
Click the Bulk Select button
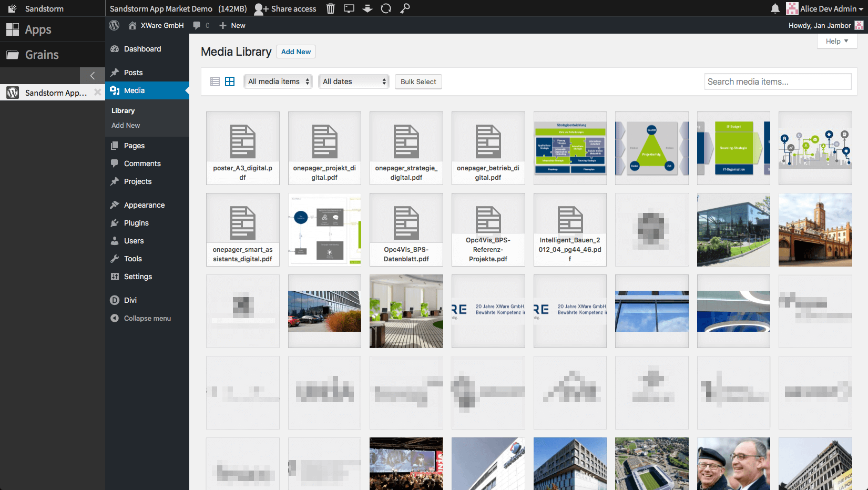pyautogui.click(x=418, y=81)
